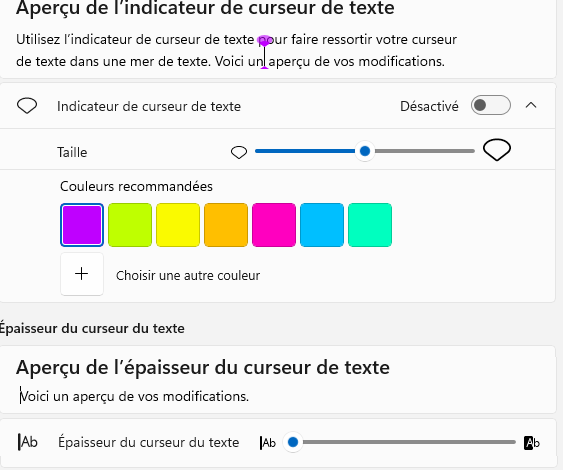The image size is (563, 470).
Task: Select the sky blue recommended color
Action: [x=322, y=225]
